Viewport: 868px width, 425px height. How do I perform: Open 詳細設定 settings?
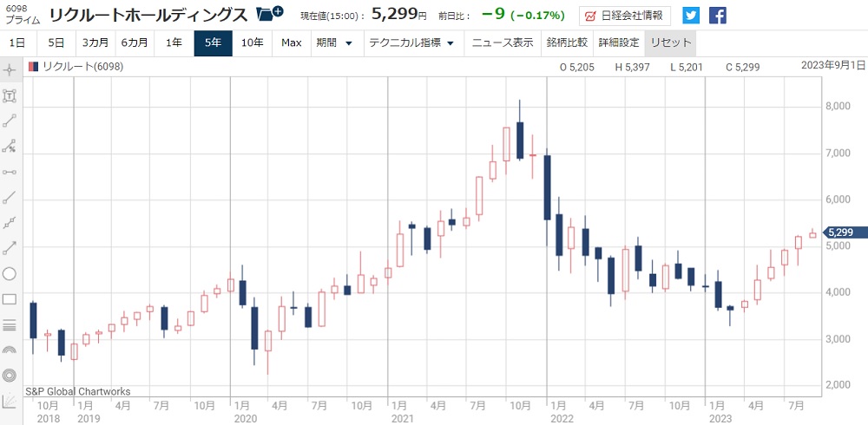(x=618, y=42)
